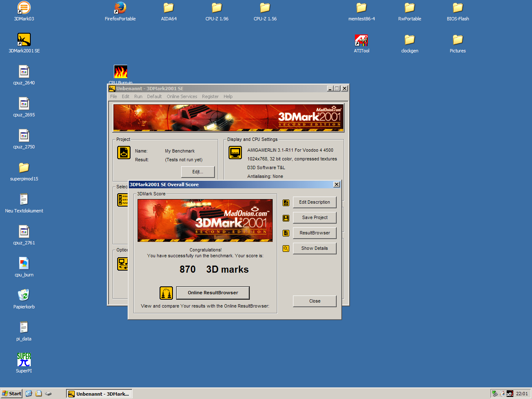Click the taskbar clock showing 22:01
The image size is (532, 399).
(x=522, y=394)
